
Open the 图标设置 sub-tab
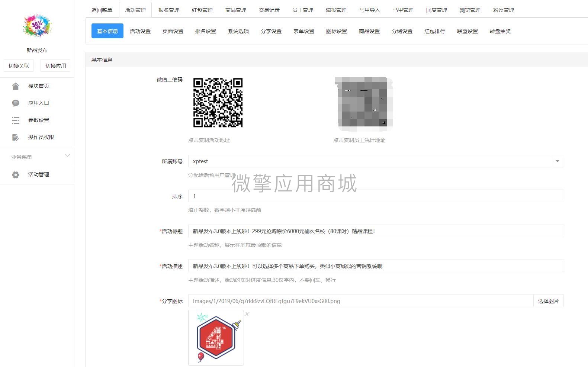pos(337,31)
